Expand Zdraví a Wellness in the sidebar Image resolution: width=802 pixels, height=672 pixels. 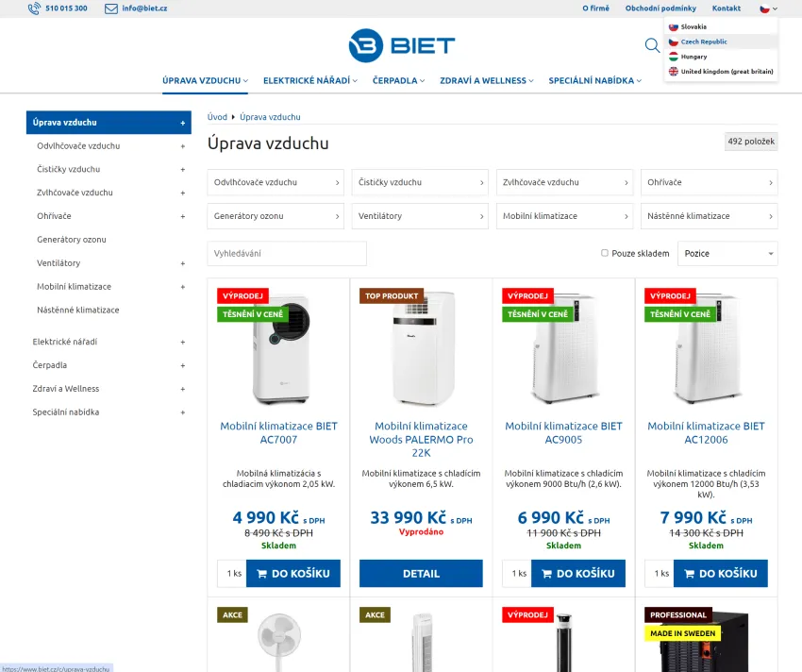[x=183, y=389]
